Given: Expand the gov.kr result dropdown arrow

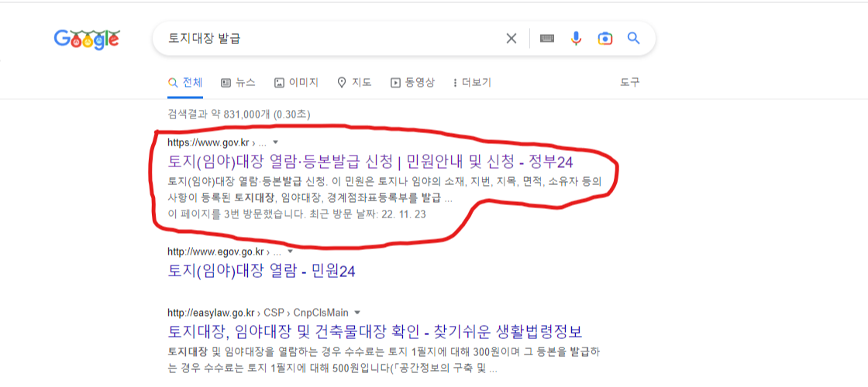Looking at the screenshot, I should click(276, 142).
